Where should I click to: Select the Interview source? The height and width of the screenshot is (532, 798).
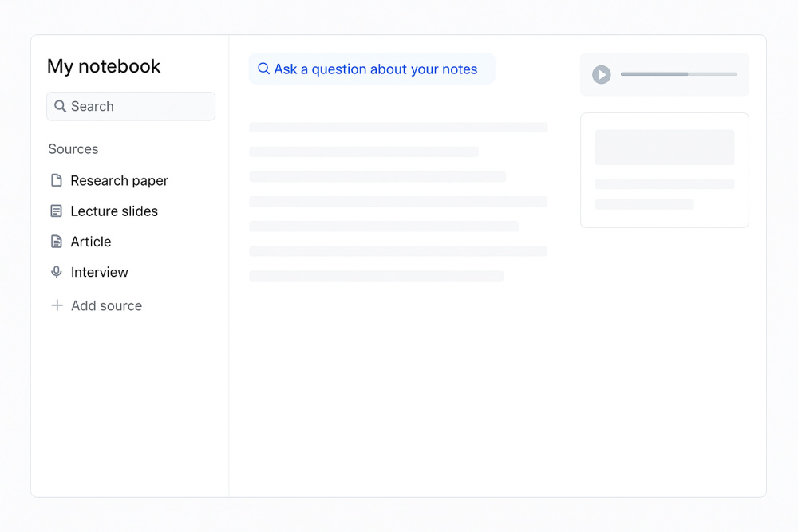pos(99,272)
